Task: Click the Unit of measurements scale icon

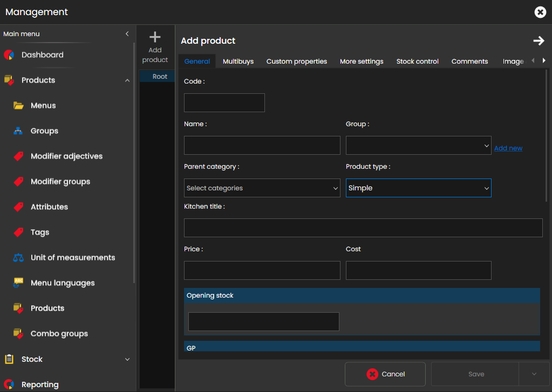Action: coord(18,258)
